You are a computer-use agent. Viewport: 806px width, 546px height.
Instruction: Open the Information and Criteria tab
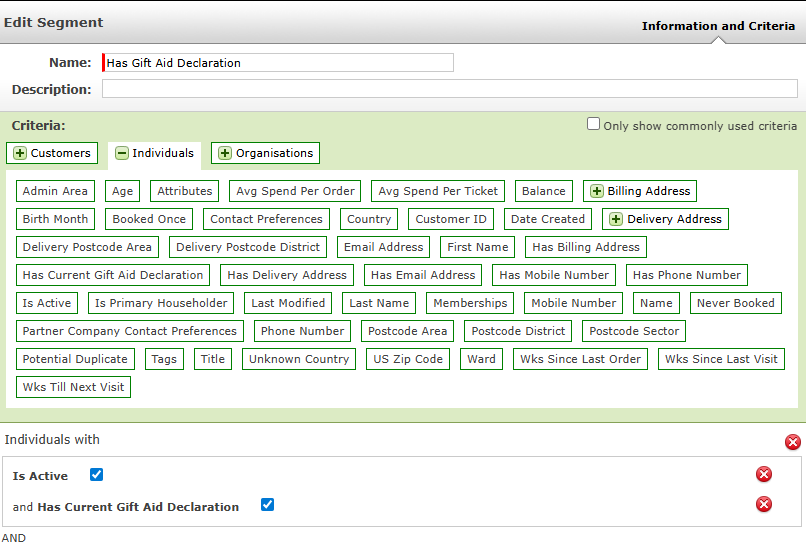(x=718, y=26)
